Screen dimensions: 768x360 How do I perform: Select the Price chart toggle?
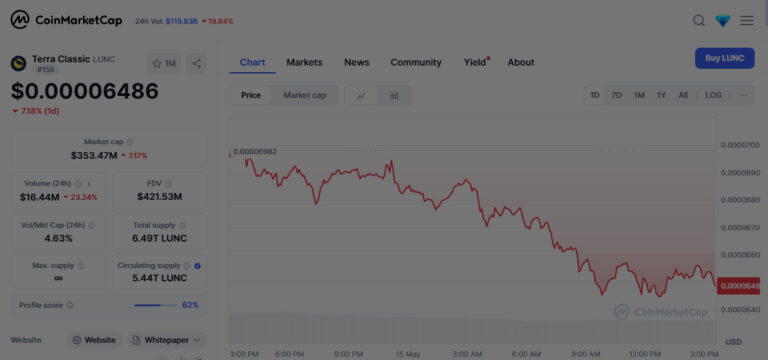point(251,96)
